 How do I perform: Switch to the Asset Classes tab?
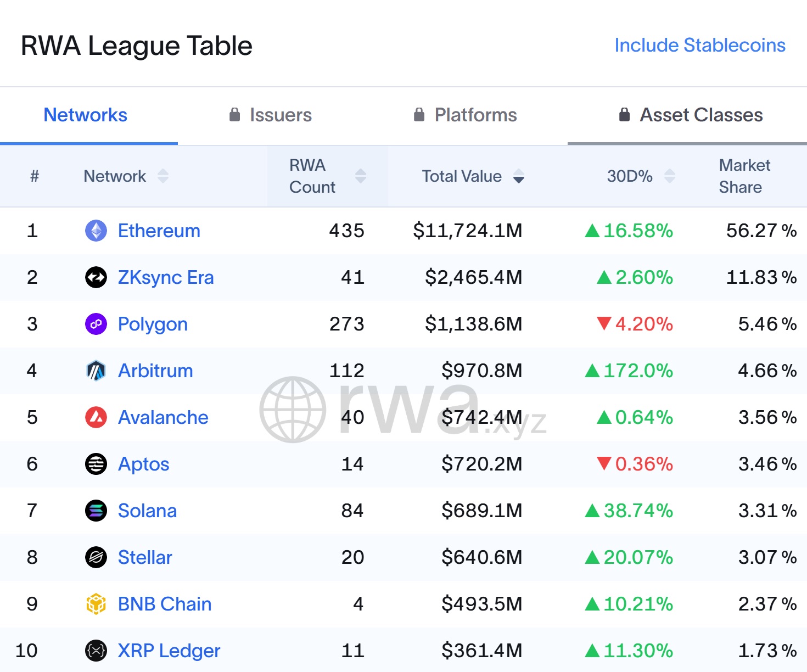coord(700,115)
